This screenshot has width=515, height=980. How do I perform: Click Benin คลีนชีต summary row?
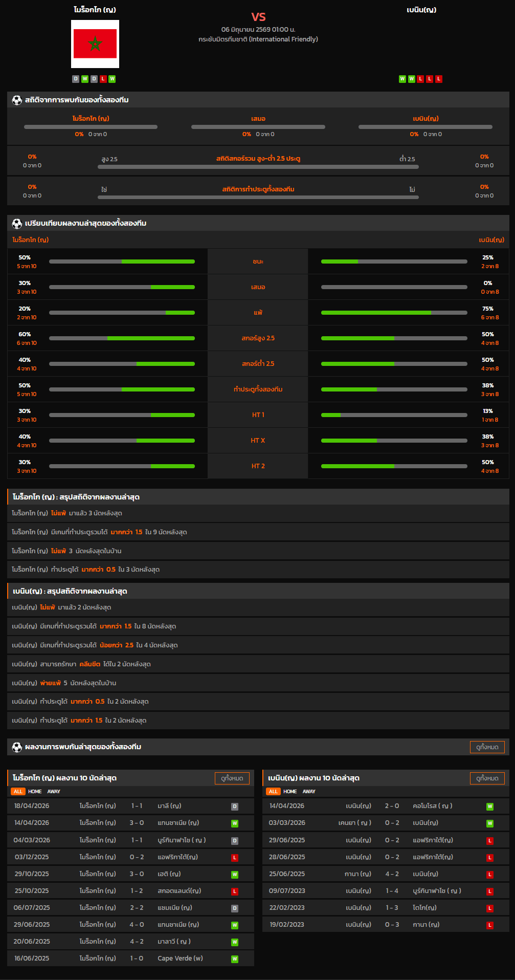tap(258, 664)
